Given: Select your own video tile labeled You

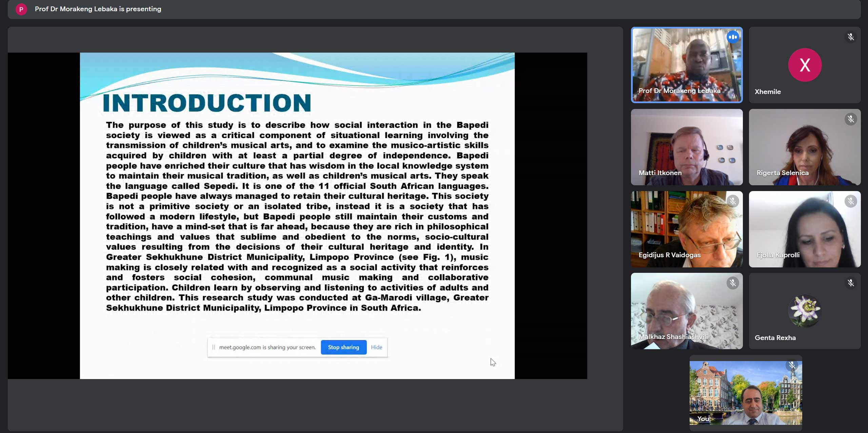Looking at the screenshot, I should 745,393.
